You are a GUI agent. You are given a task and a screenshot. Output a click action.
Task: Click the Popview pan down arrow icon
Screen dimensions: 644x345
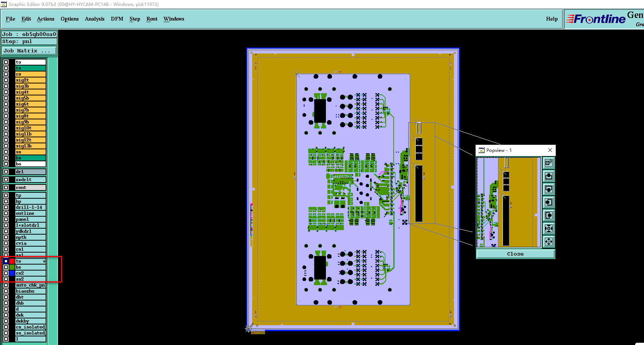tap(549, 189)
